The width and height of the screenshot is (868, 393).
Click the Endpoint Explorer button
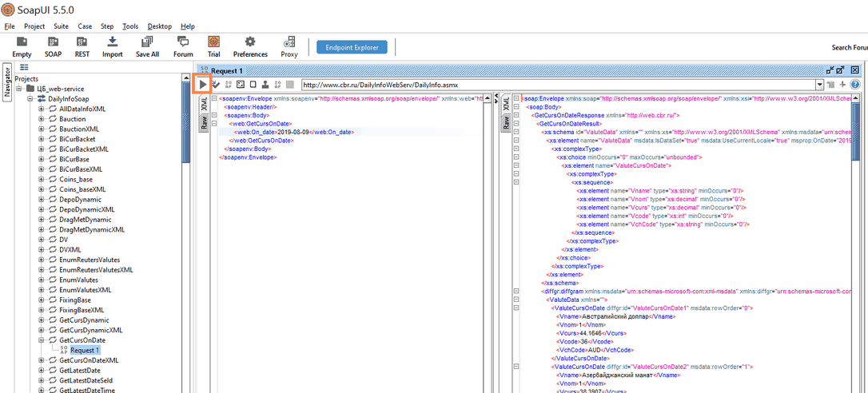352,47
